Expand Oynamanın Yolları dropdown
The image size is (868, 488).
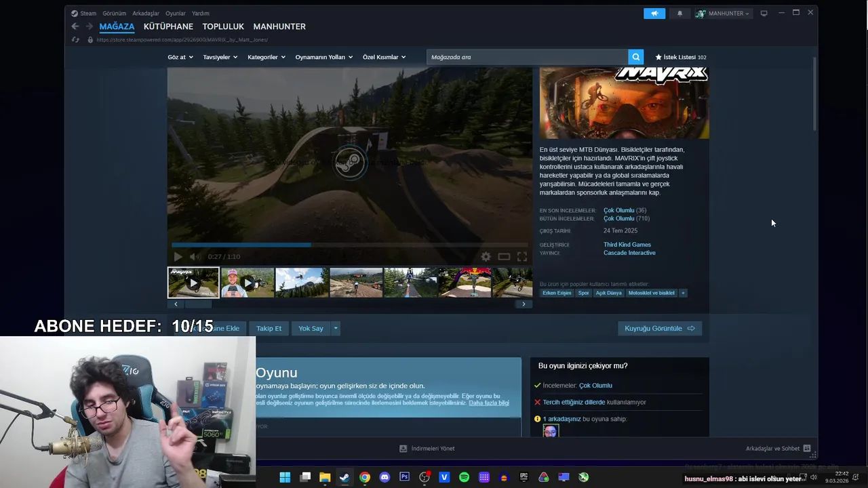pos(324,57)
